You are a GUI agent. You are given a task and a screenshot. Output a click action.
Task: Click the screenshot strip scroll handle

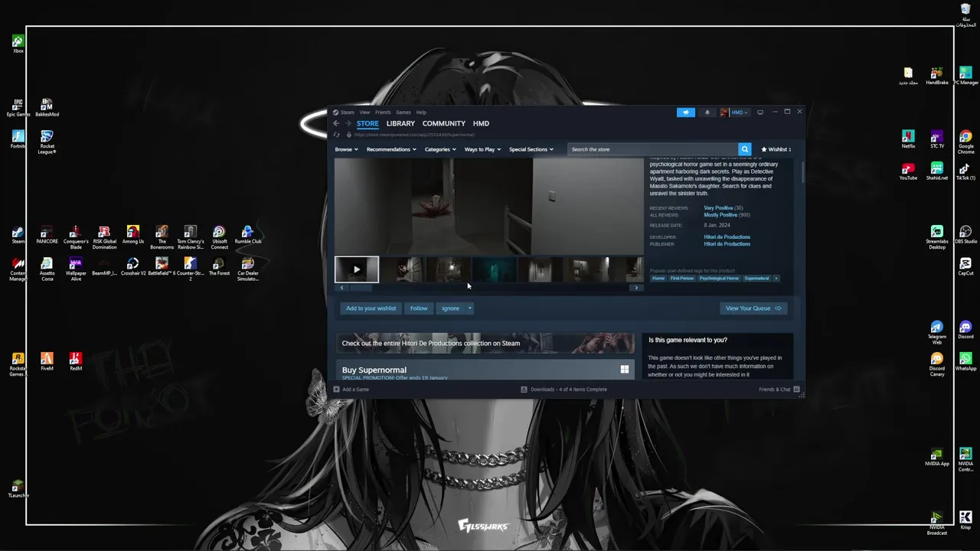(x=361, y=288)
